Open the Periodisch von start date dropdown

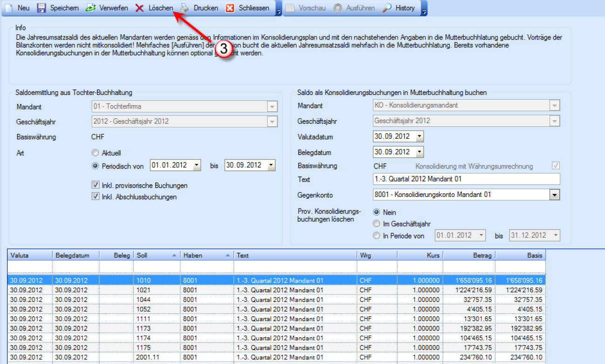pyautogui.click(x=196, y=165)
